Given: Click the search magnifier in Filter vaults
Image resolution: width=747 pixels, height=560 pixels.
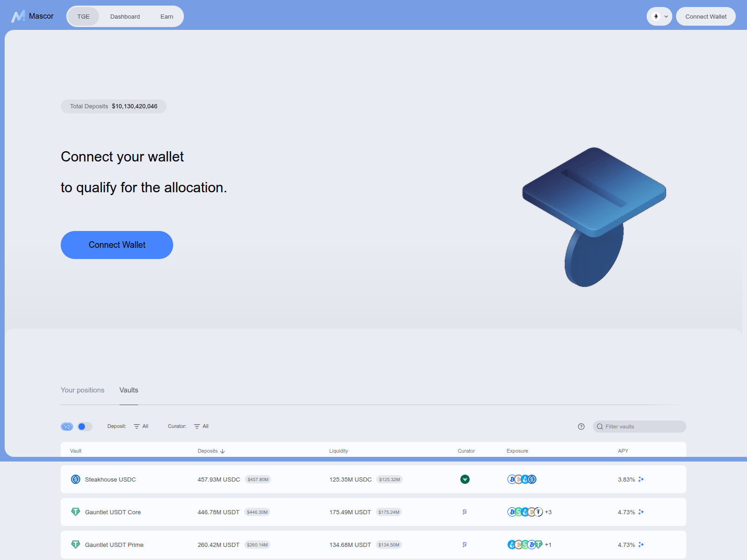Looking at the screenshot, I should click(x=599, y=427).
